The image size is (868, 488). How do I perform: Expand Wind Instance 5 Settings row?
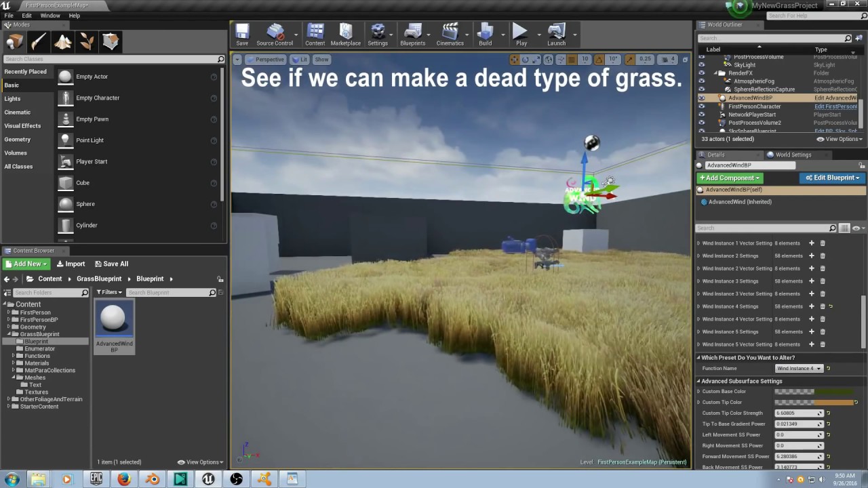coord(698,332)
